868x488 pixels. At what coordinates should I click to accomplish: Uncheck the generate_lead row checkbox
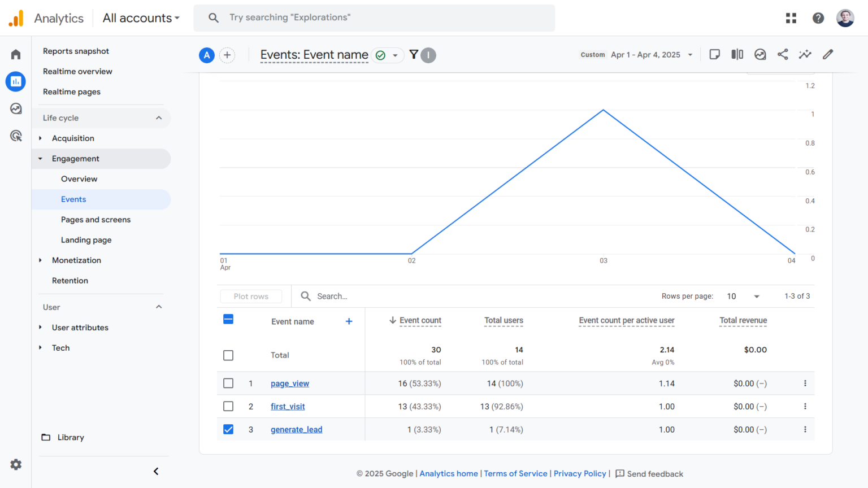tap(228, 429)
